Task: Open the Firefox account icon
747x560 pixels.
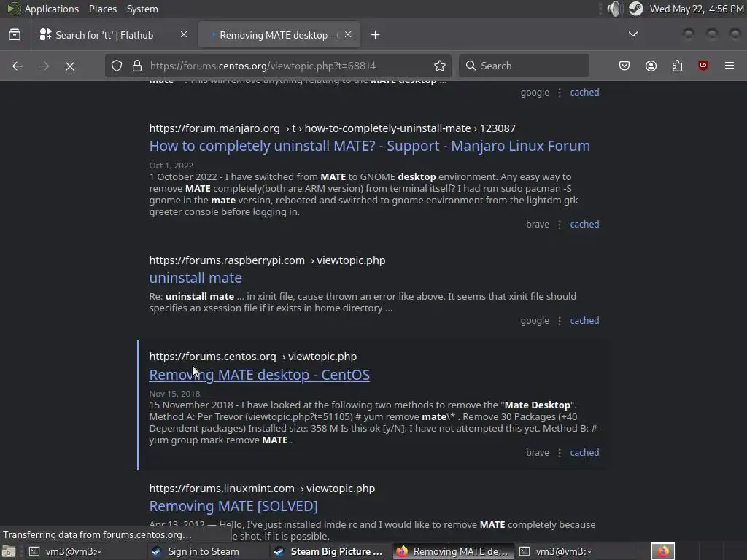Action: [651, 66]
